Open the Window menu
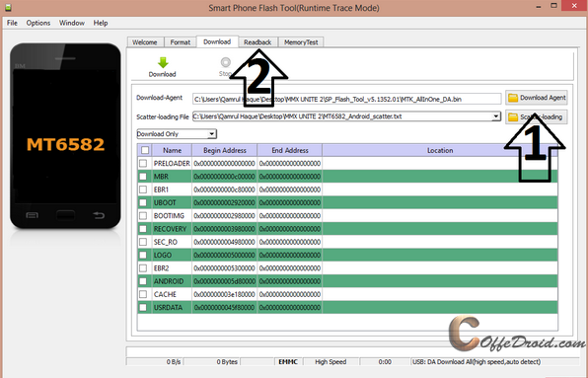 pos(72,23)
